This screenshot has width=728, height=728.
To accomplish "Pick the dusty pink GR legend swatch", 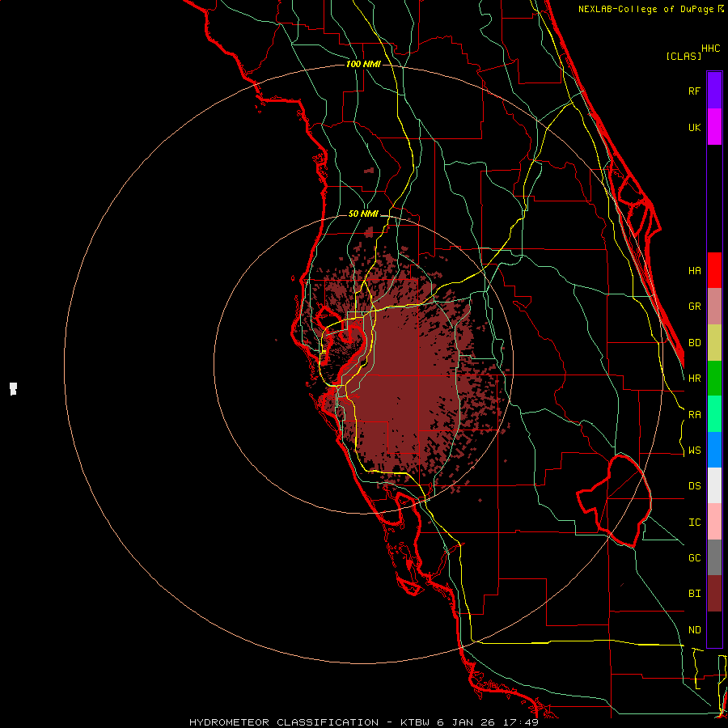I will [x=714, y=307].
